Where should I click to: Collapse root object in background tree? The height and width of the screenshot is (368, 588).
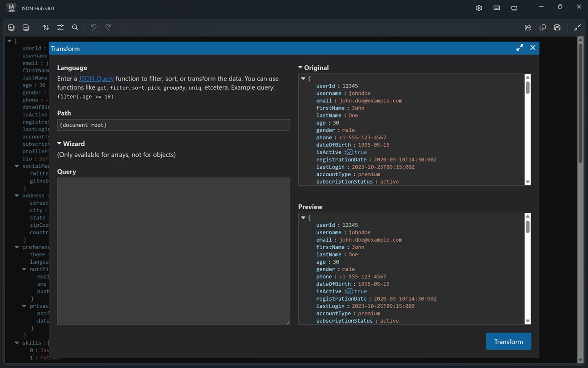(9, 41)
